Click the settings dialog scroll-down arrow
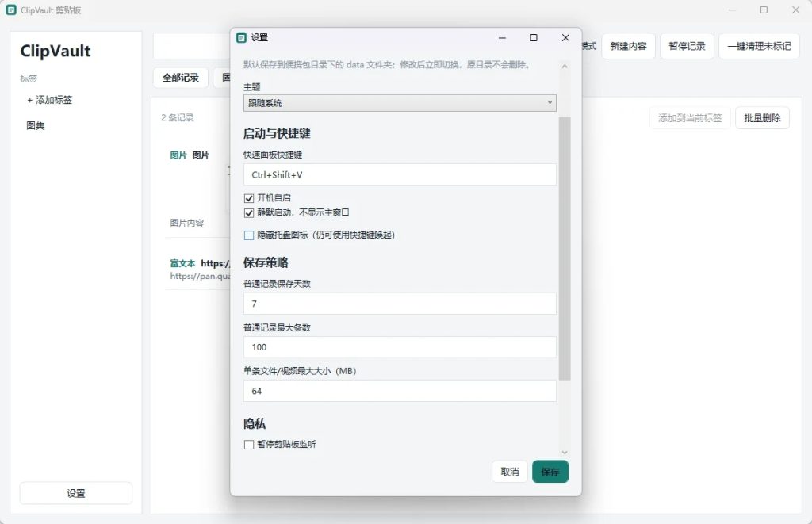Screen dimensions: 812x524 pyautogui.click(x=565, y=453)
